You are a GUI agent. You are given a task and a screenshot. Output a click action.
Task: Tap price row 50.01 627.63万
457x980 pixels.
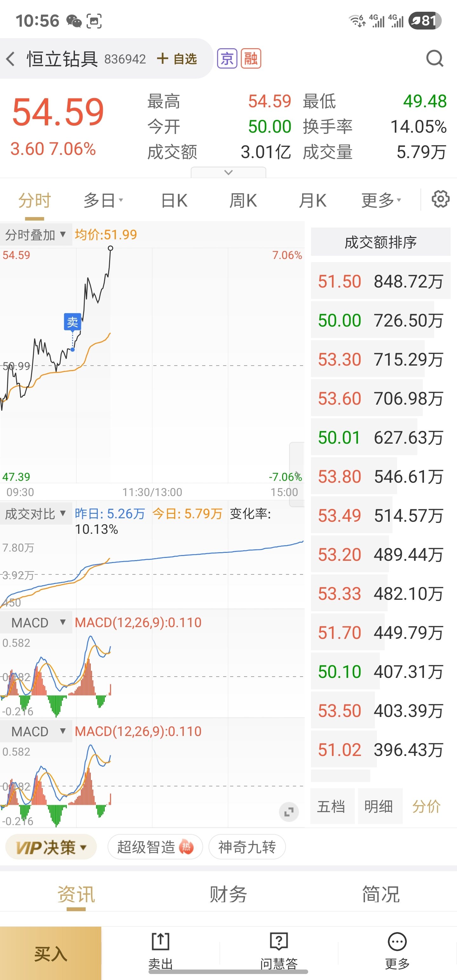(x=381, y=438)
